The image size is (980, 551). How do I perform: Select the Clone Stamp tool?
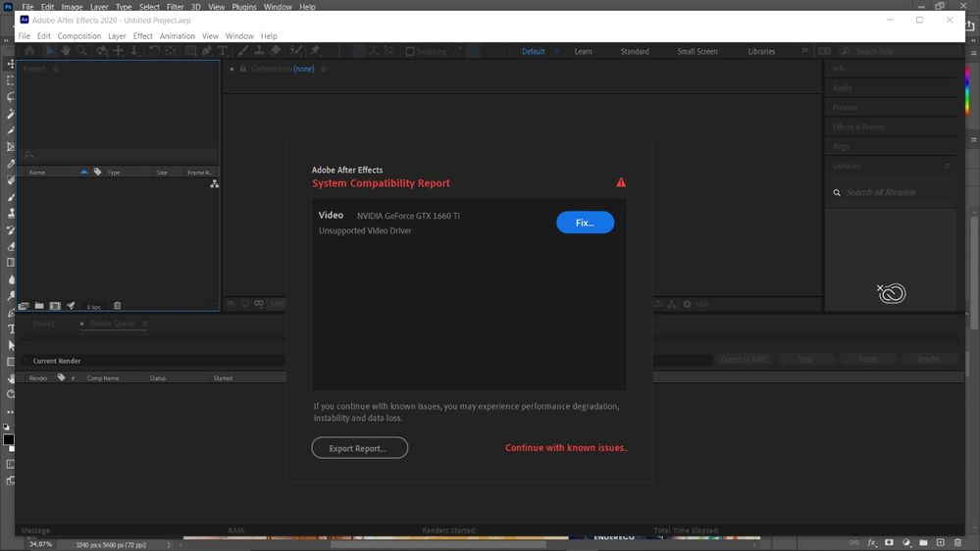[259, 51]
